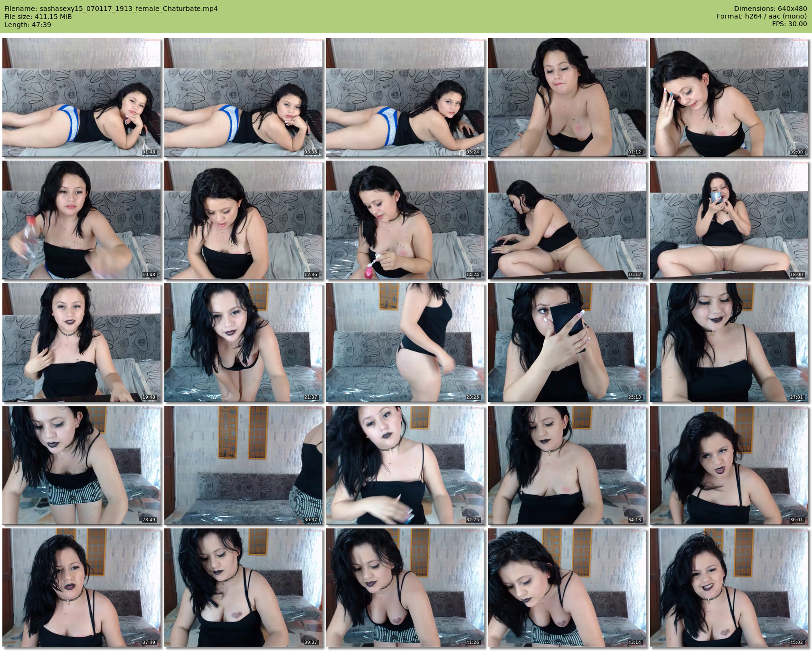This screenshot has height=651, width=812.
Task: Open the thumbnail timestamped 19:48
Action: coord(82,343)
